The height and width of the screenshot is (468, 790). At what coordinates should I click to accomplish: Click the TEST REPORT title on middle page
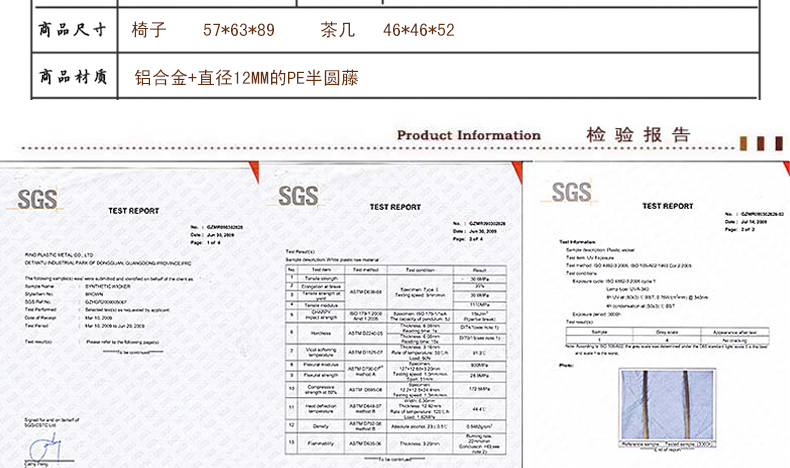tap(395, 206)
